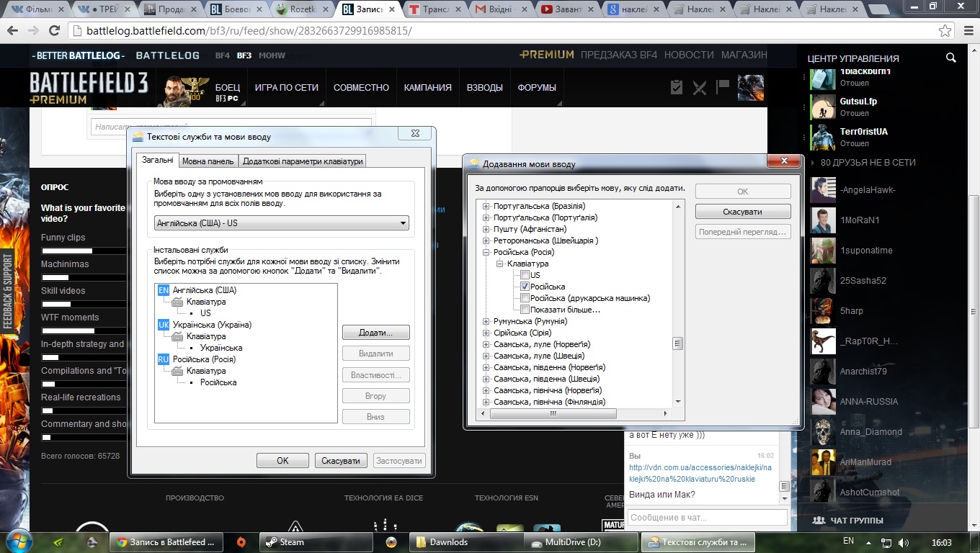Click the volume speaker tray icon
Viewport: 980px width, 553px height.
(904, 542)
